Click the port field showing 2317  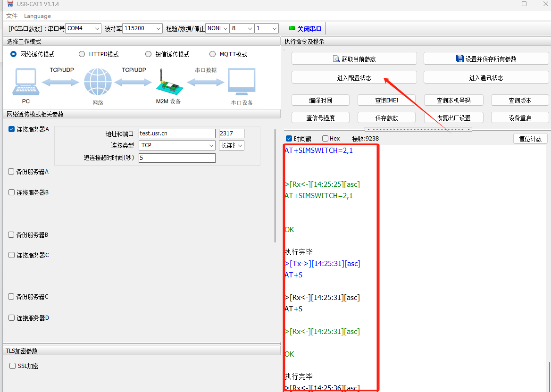(231, 133)
